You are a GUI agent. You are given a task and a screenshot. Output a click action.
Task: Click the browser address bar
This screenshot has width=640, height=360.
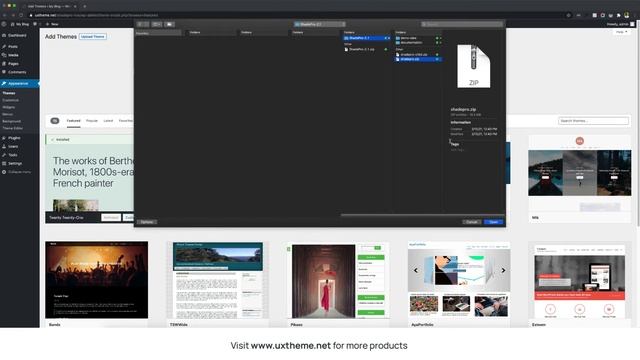point(300,15)
